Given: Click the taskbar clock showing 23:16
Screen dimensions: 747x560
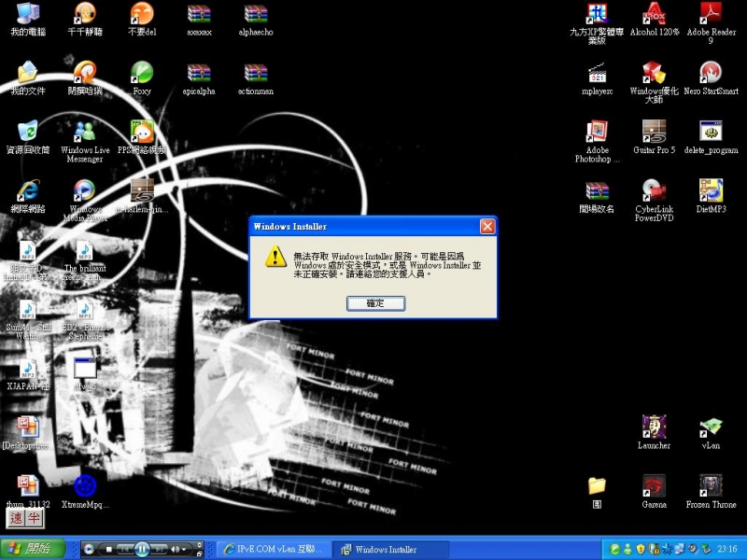Looking at the screenshot, I should 728,549.
